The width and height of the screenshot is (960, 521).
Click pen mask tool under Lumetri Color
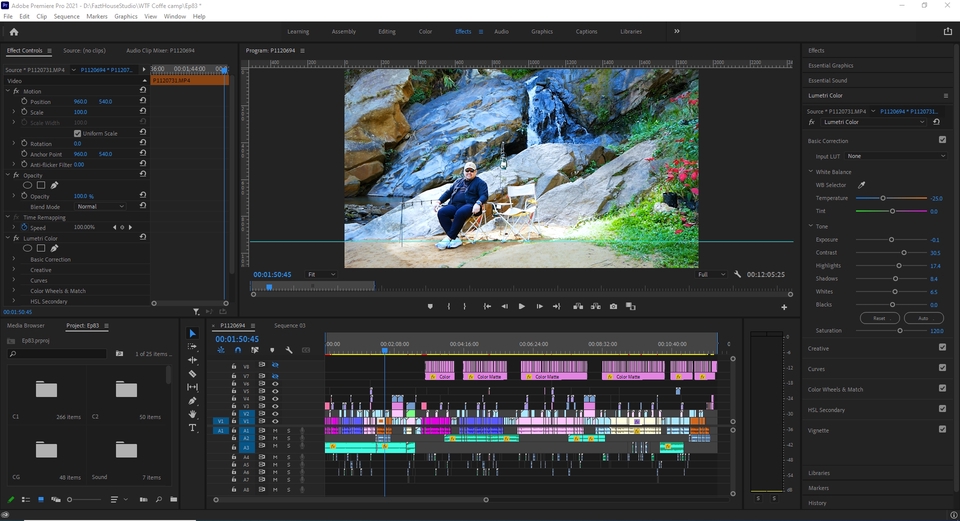[x=54, y=248]
